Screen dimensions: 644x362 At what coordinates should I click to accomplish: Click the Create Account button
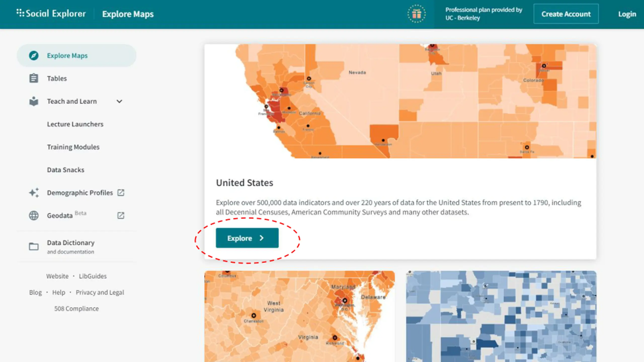tap(566, 14)
